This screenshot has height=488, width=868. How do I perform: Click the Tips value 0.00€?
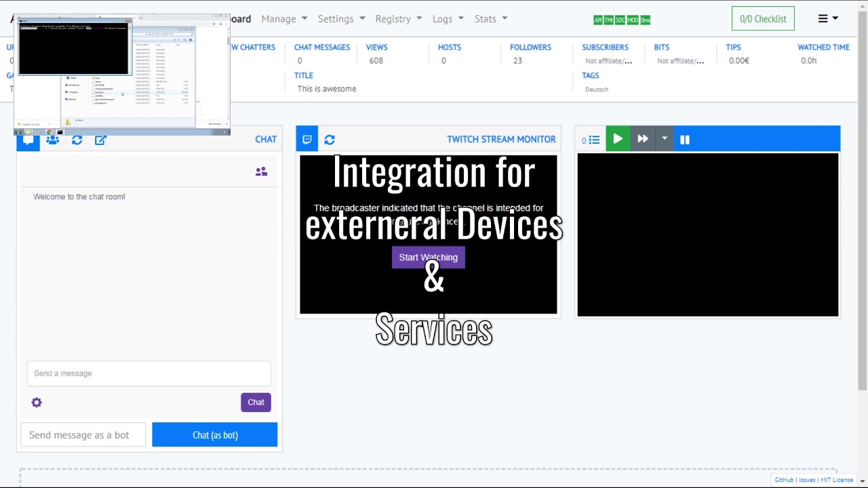739,60
